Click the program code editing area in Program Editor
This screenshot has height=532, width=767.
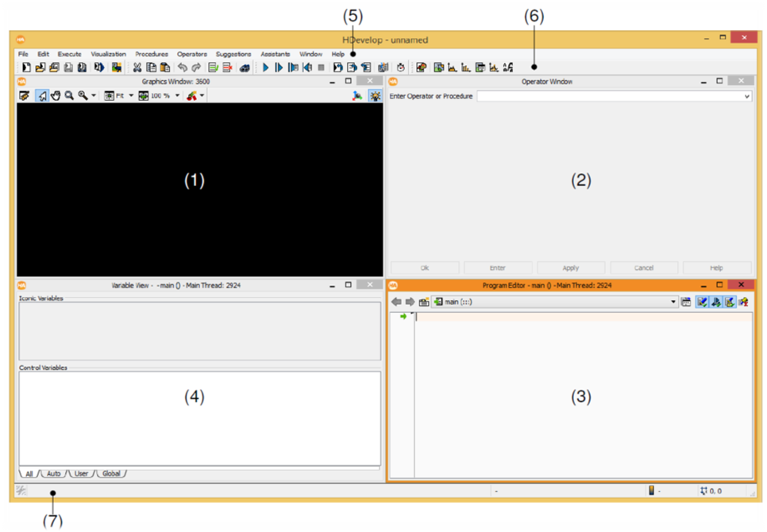click(x=583, y=395)
